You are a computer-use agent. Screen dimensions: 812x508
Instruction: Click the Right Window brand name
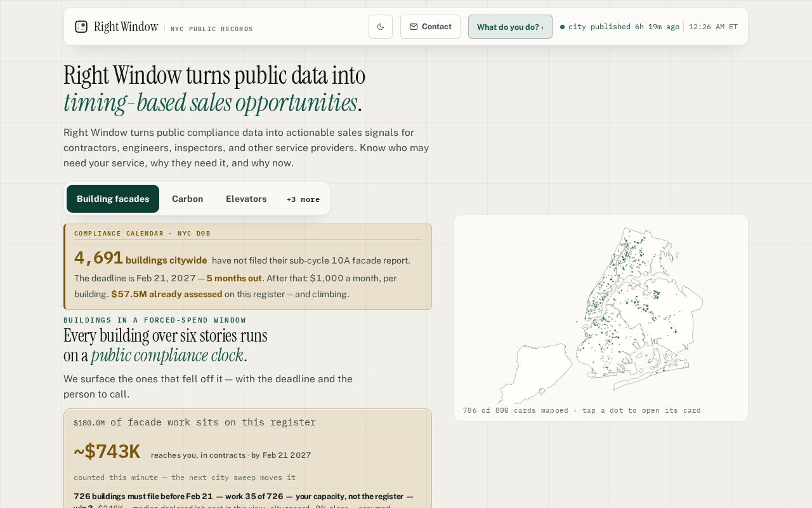(126, 27)
